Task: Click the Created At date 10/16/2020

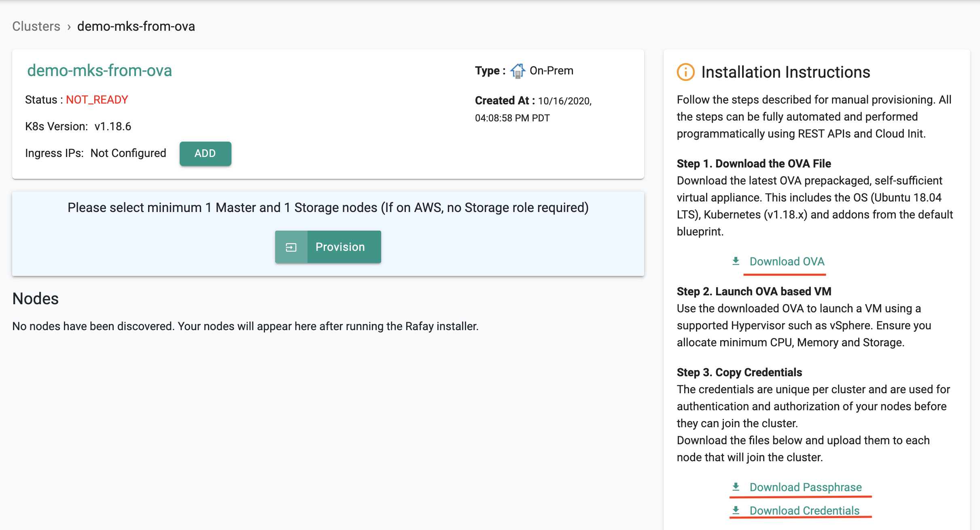Action: coord(565,101)
